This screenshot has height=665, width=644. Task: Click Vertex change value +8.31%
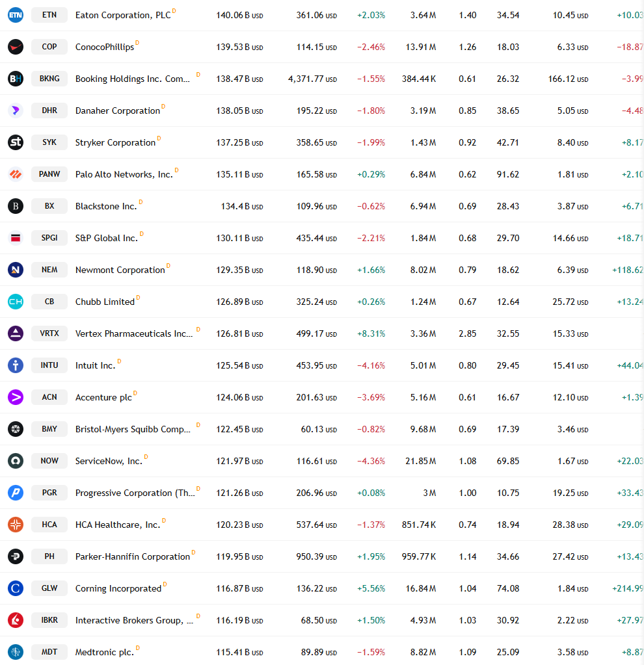[x=371, y=333]
